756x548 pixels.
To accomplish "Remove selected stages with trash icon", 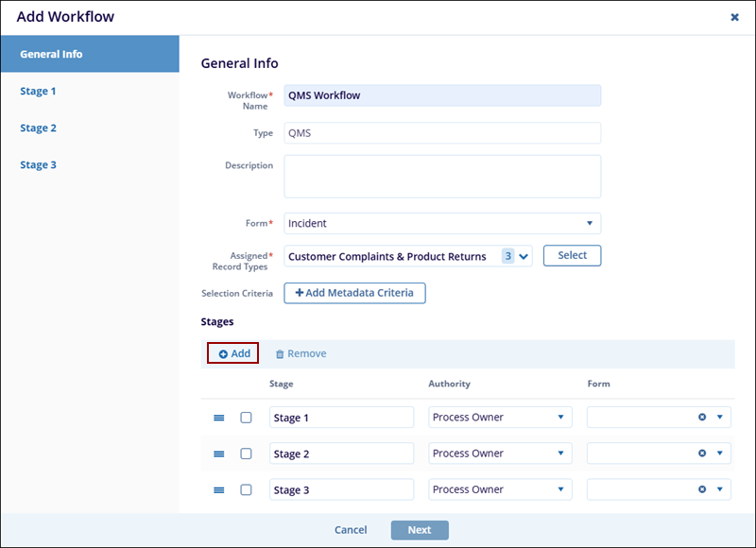I will [301, 354].
